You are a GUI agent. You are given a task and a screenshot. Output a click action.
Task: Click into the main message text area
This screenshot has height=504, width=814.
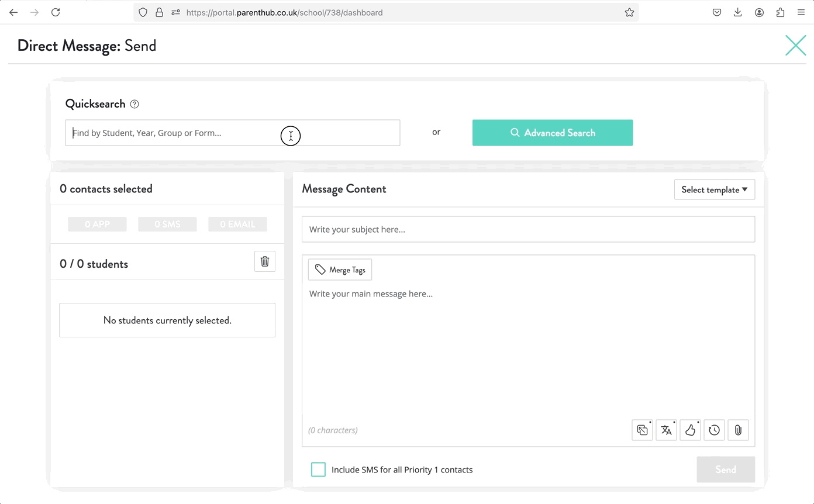pyautogui.click(x=528, y=351)
